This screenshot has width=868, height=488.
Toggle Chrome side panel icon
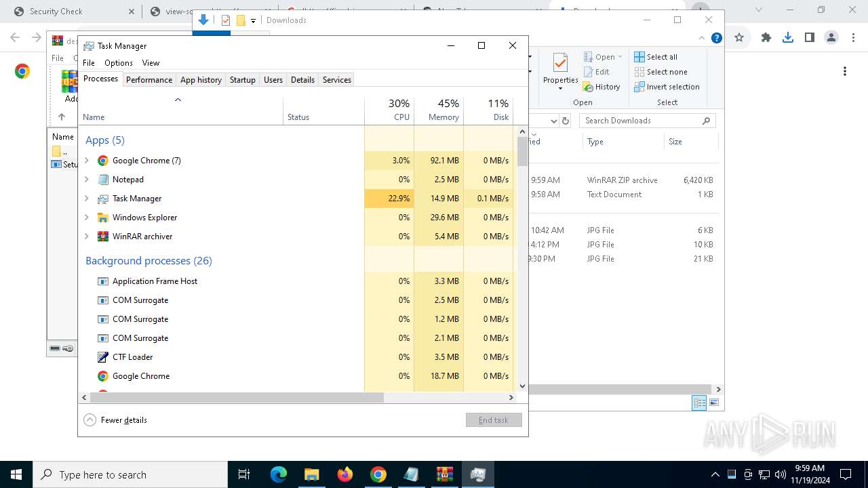tap(809, 38)
